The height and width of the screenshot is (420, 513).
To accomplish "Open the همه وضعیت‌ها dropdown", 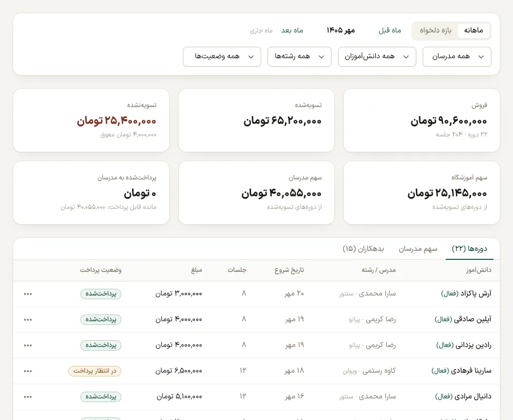I will tap(222, 57).
